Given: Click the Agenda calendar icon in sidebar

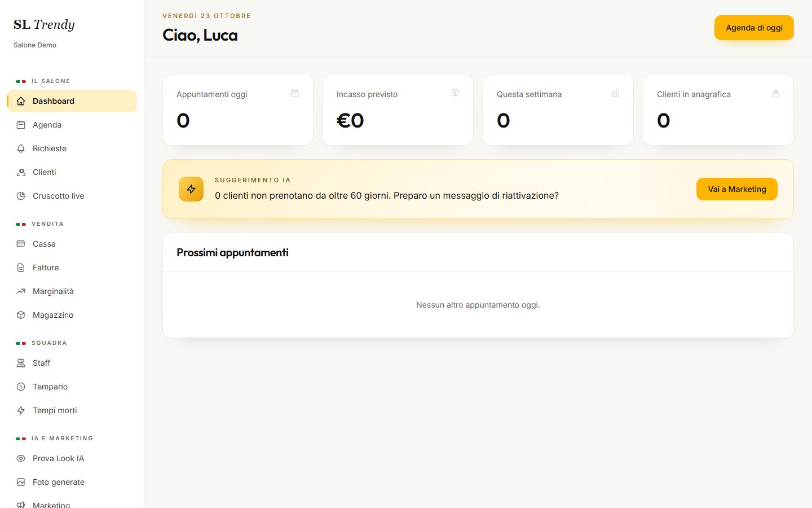Looking at the screenshot, I should 21,125.
